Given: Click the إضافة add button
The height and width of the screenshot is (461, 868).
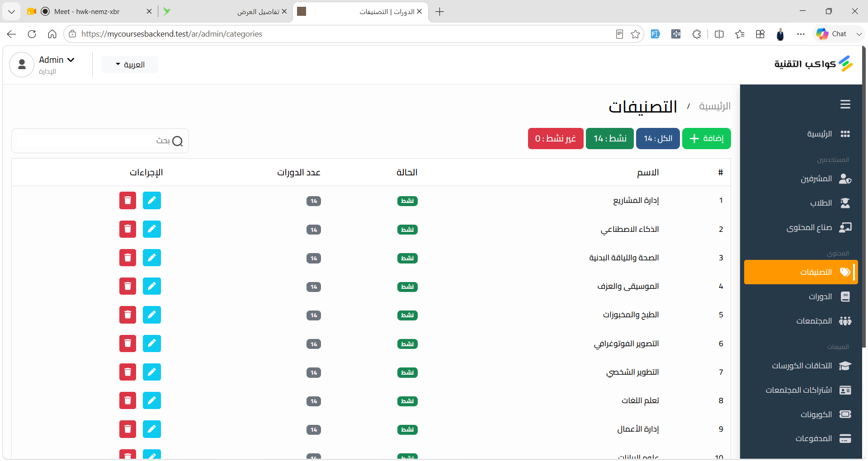Looking at the screenshot, I should pos(707,138).
